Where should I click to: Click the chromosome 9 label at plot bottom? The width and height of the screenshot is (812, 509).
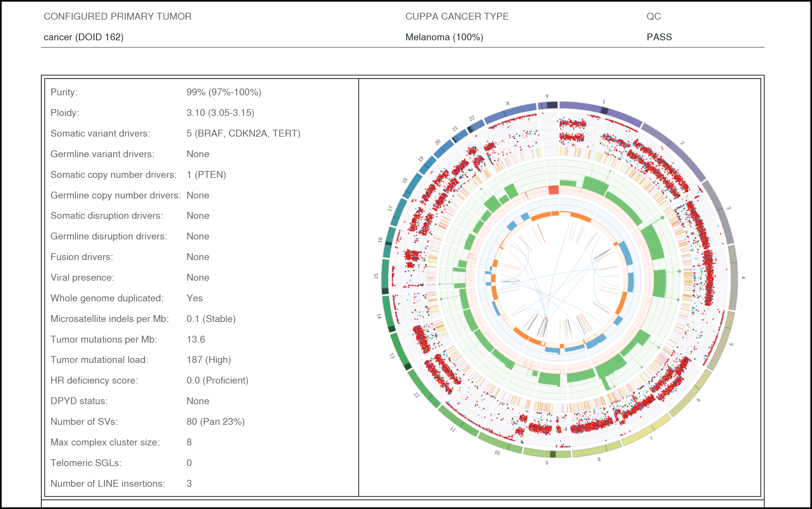coord(547,463)
